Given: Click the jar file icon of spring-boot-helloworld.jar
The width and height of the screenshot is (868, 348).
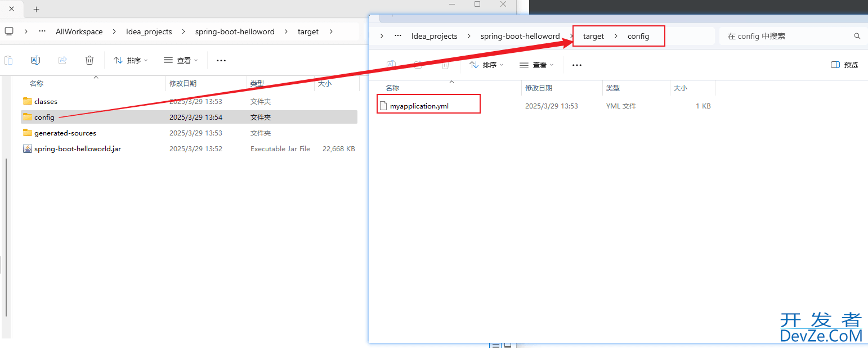Looking at the screenshot, I should click(28, 148).
